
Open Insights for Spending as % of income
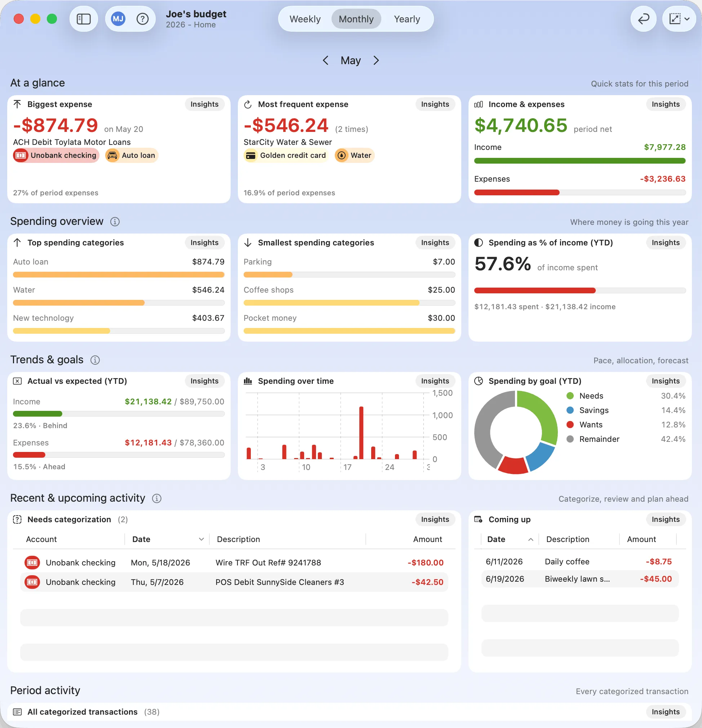click(666, 243)
